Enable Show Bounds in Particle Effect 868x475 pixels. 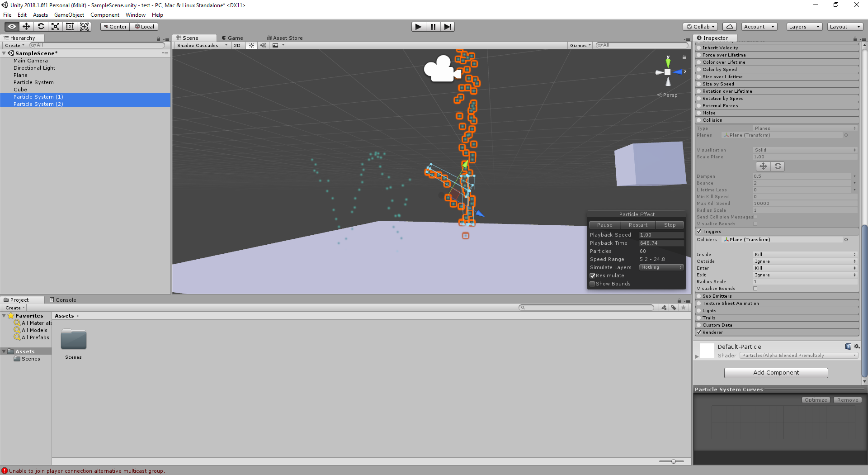coord(592,284)
